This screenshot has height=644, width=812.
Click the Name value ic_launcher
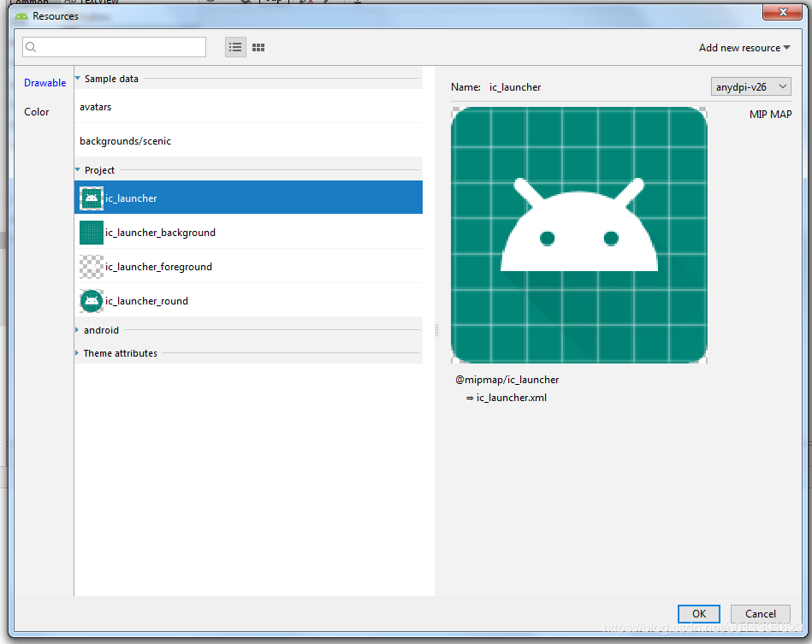click(x=515, y=87)
